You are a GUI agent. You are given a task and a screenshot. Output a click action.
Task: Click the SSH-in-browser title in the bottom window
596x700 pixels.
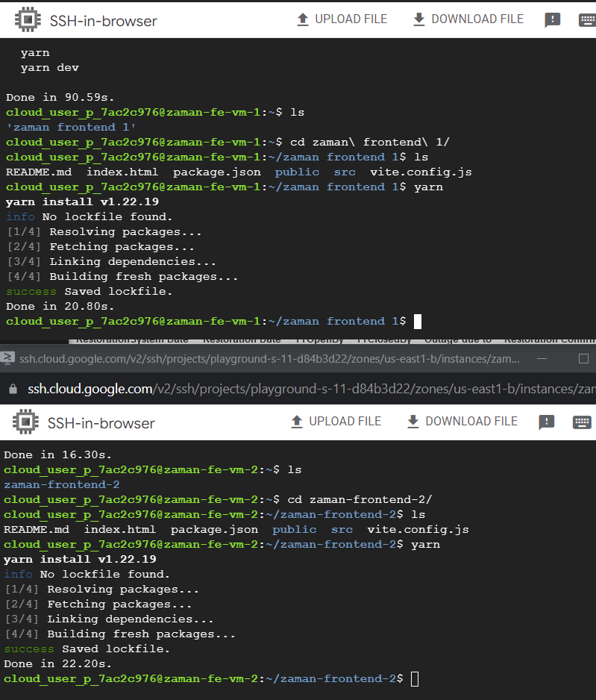[x=101, y=423]
